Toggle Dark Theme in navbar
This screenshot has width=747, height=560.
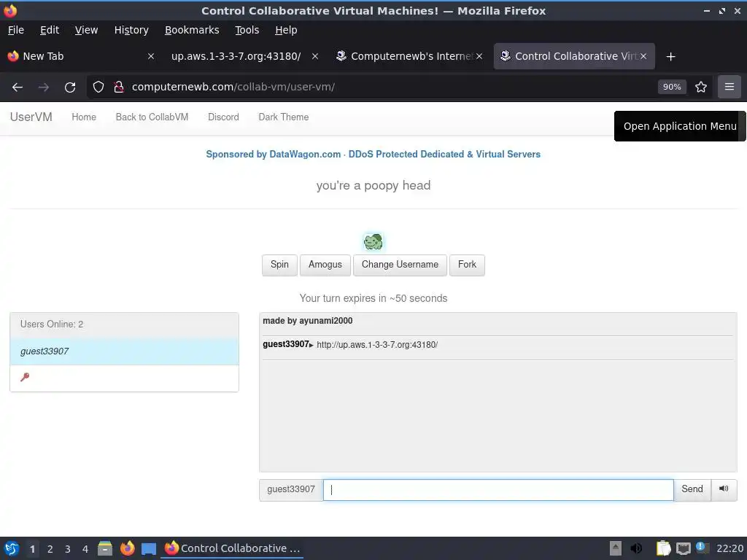click(284, 117)
